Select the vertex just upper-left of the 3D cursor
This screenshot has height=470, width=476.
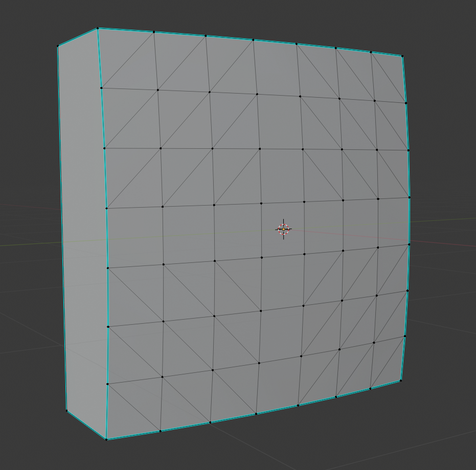click(x=262, y=204)
